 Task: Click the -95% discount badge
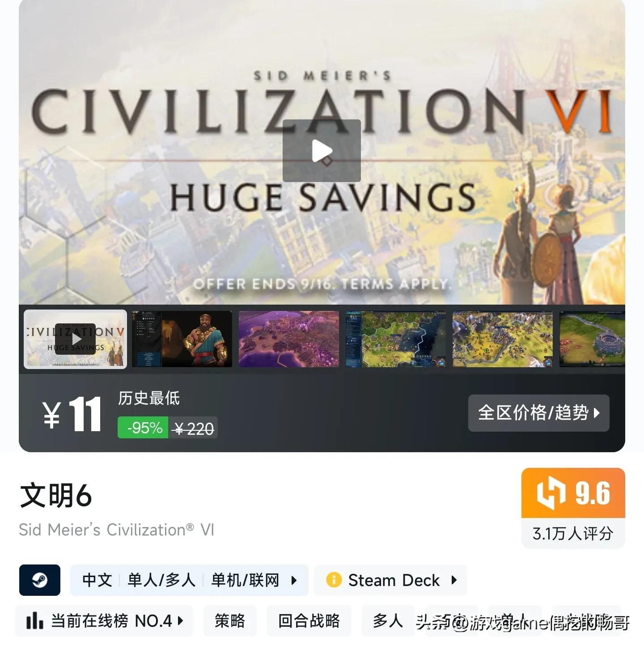coord(143,428)
